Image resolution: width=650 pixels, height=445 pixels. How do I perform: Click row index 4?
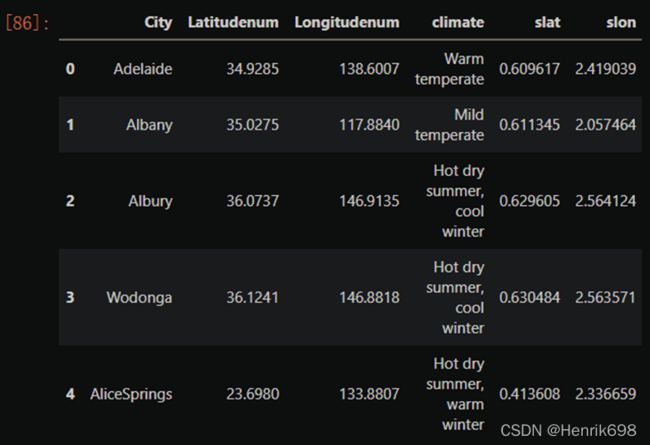point(70,394)
